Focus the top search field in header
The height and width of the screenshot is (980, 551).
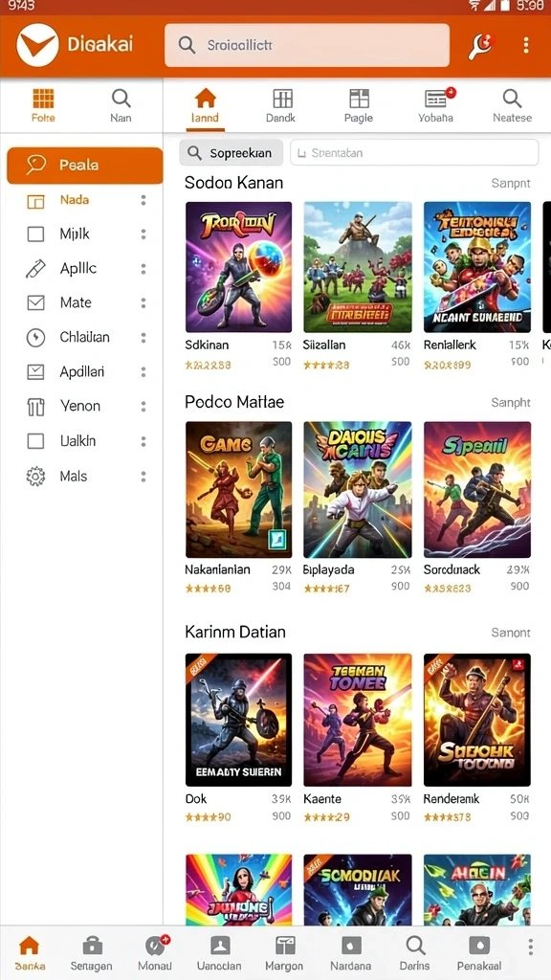307,45
